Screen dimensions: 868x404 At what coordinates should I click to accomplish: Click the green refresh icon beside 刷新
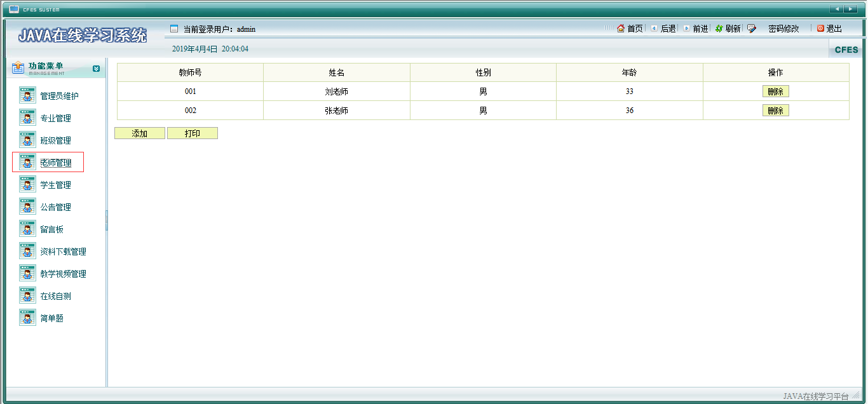click(719, 29)
